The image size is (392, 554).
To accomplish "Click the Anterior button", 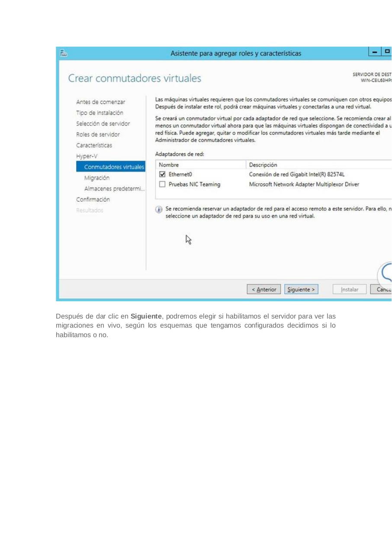I will click(263, 289).
